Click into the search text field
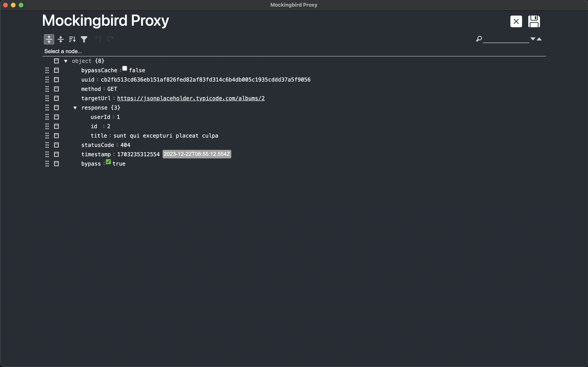Screen dimensions: 588x367 coord(506,39)
